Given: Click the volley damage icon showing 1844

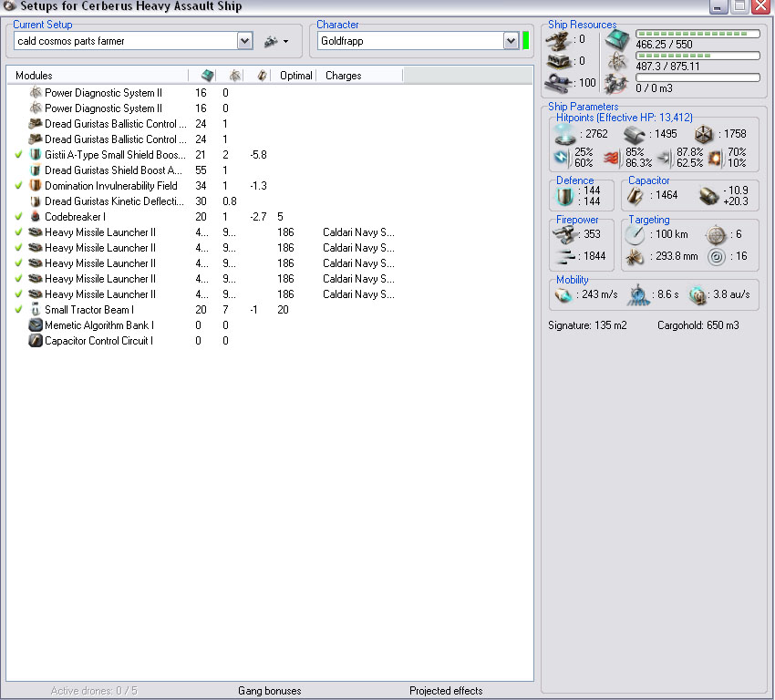Looking at the screenshot, I should coord(565,256).
